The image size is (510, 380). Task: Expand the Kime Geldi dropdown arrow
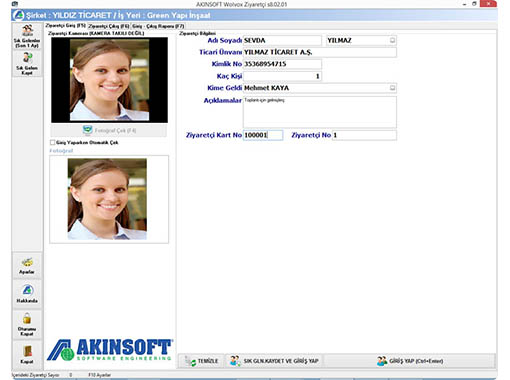click(392, 88)
